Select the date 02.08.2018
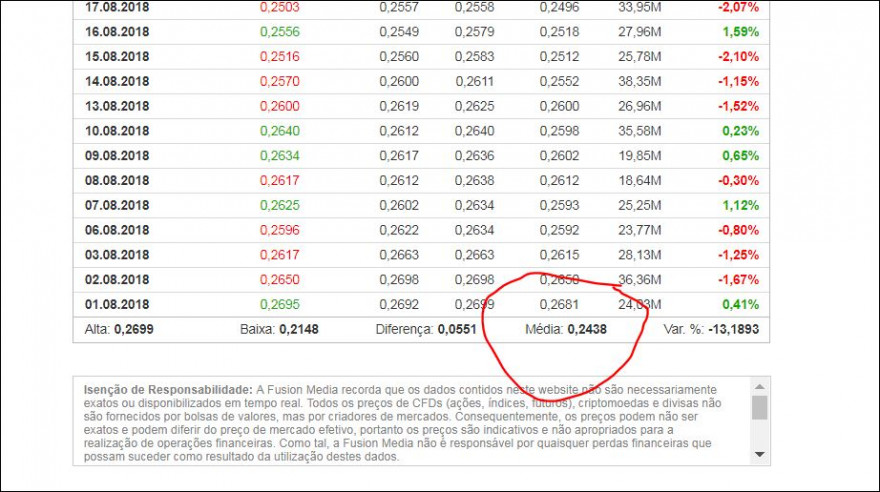 [117, 279]
